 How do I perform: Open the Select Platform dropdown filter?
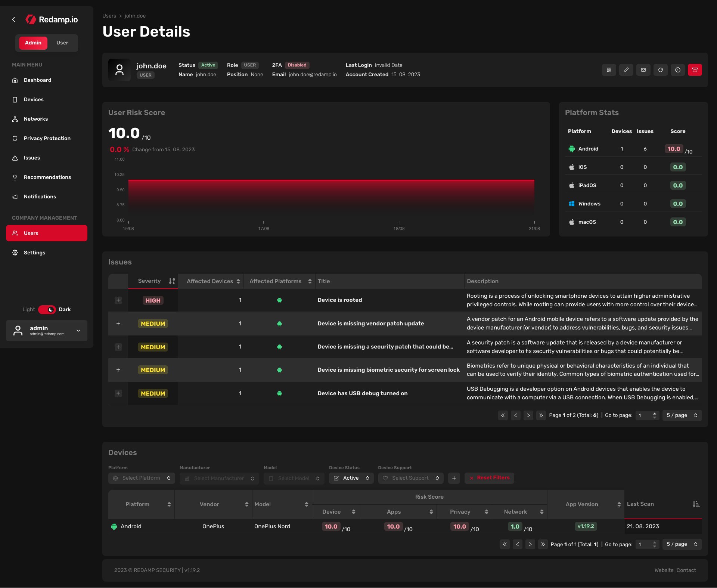click(x=142, y=478)
